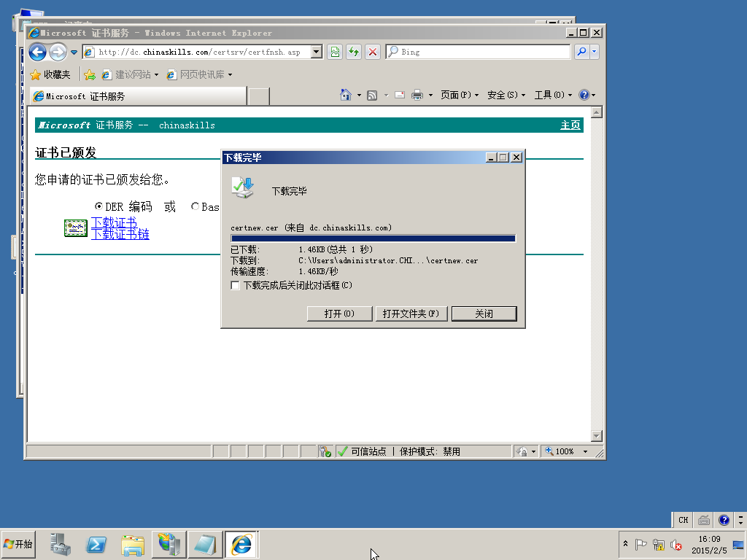Click the certificate icon beside download links
747x560 pixels.
point(76,228)
